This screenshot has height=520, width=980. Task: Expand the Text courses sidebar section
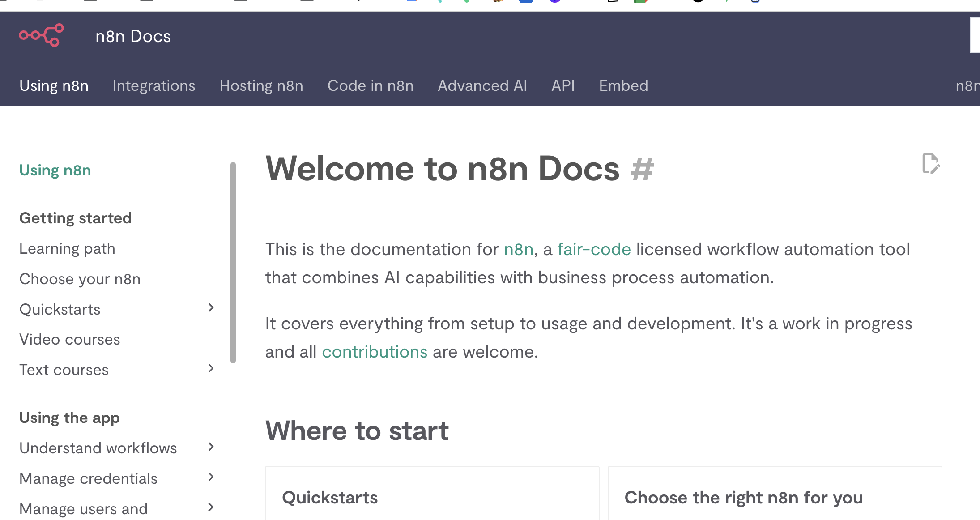tap(211, 368)
